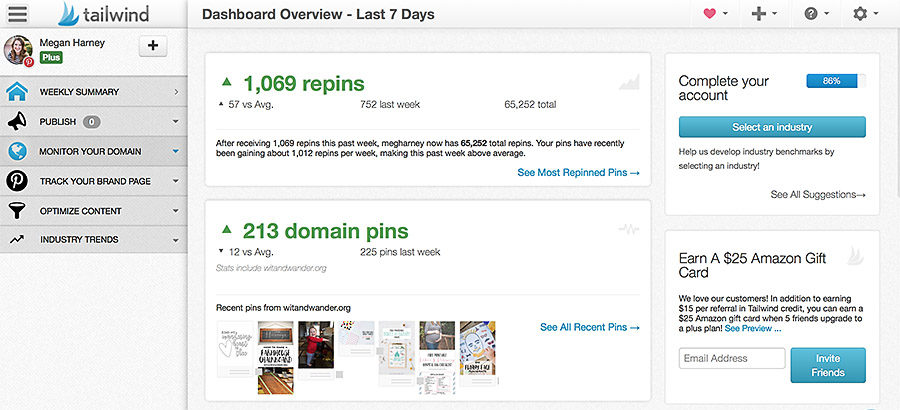This screenshot has height=410, width=900.
Task: Expand Industry Trends dropdown arrow
Action: coord(176,240)
